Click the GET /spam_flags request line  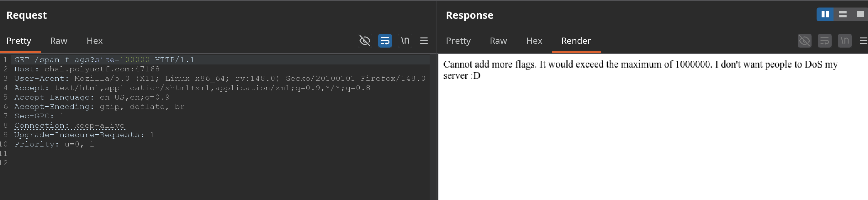tap(104, 60)
